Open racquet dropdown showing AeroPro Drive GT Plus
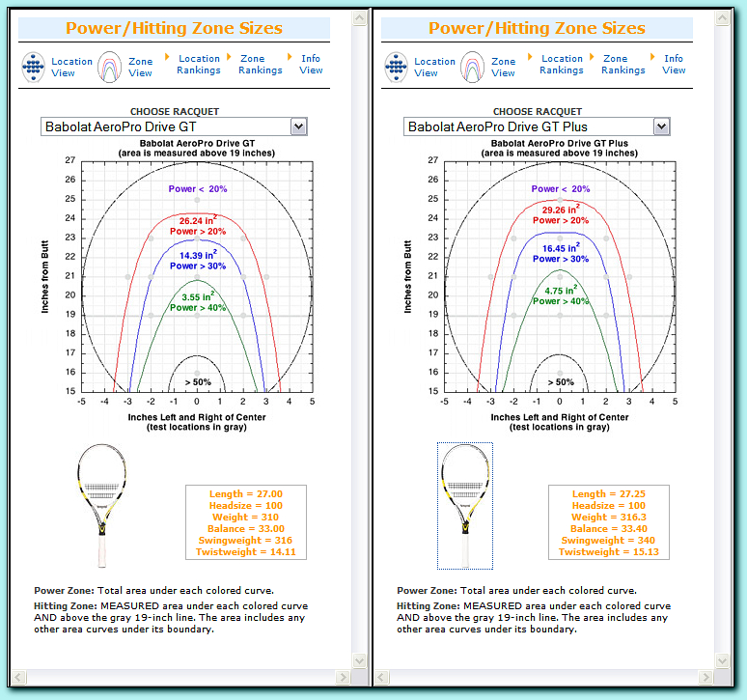747x700 pixels. tap(537, 126)
